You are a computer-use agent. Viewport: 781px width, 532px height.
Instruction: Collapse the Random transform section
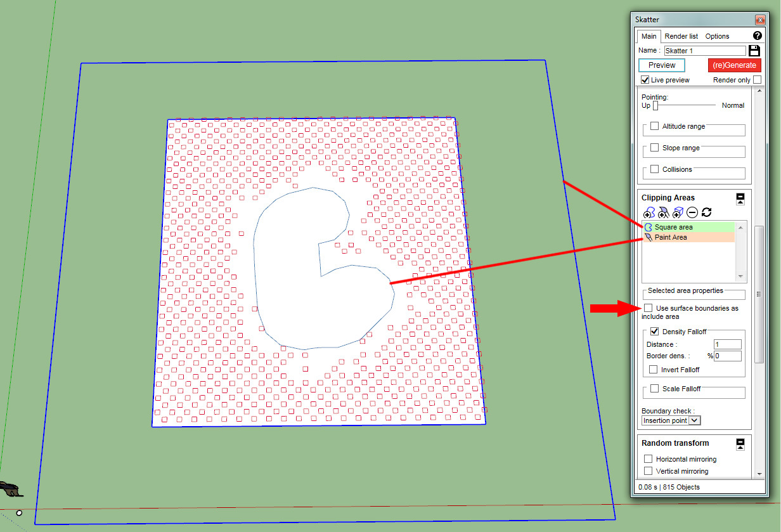(x=740, y=444)
